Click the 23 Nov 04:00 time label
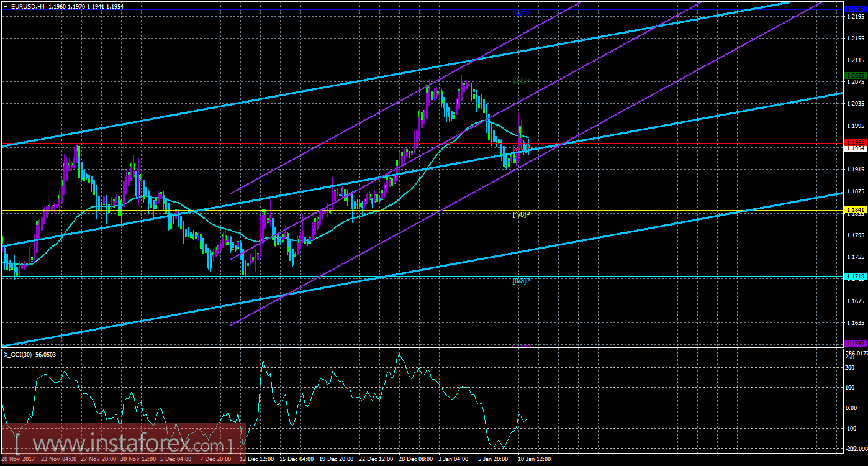This screenshot has width=868, height=466. click(58, 459)
